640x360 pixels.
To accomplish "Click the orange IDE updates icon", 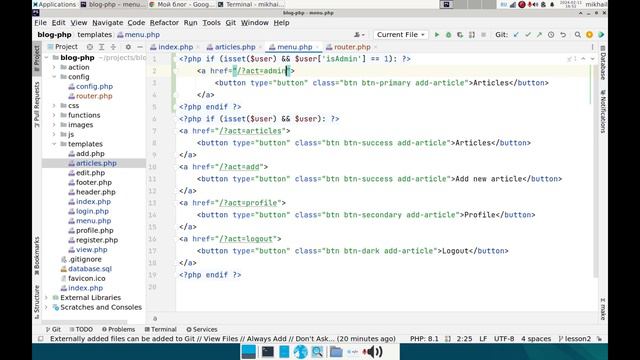I will [589, 35].
